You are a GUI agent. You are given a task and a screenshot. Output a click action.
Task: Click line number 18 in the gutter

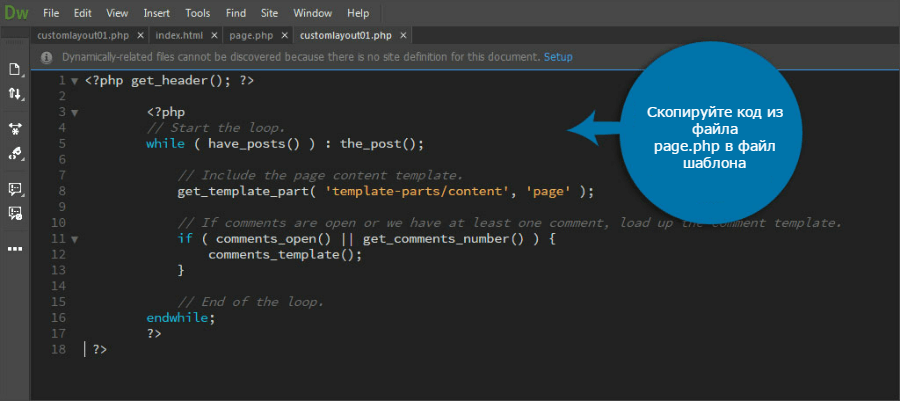click(59, 349)
